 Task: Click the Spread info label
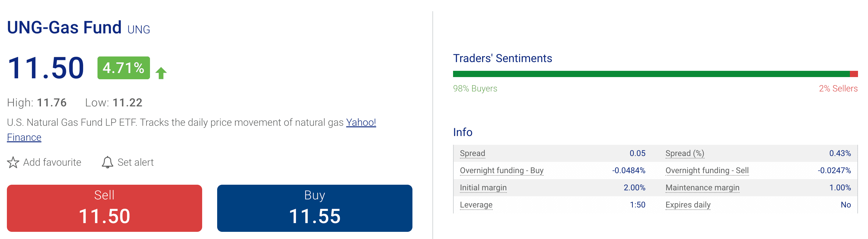point(472,153)
